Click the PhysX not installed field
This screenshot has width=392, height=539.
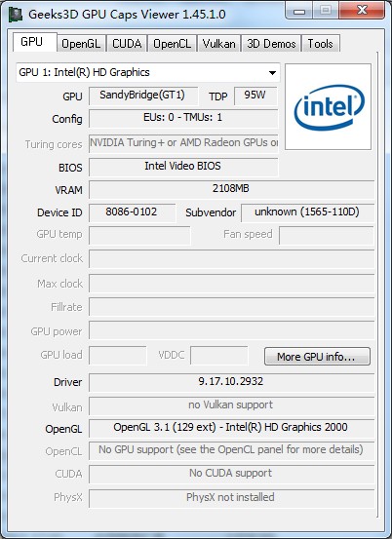click(231, 498)
